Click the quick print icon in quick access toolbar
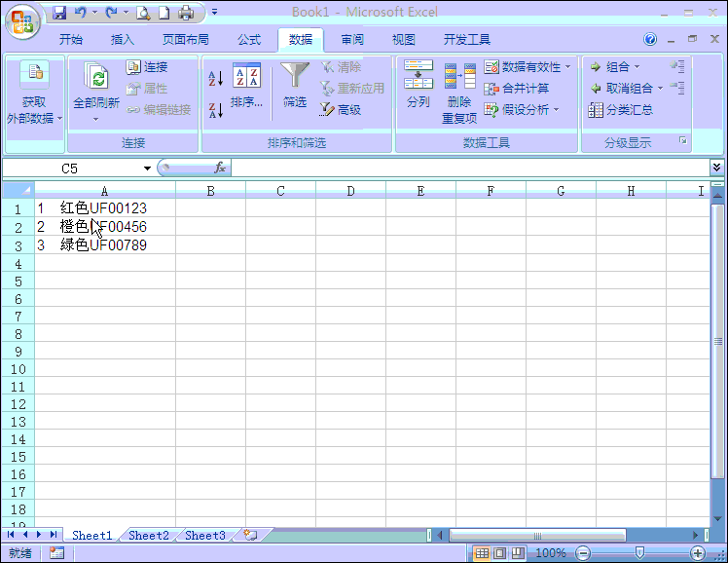Screen dimensions: 728x563 coord(185,13)
